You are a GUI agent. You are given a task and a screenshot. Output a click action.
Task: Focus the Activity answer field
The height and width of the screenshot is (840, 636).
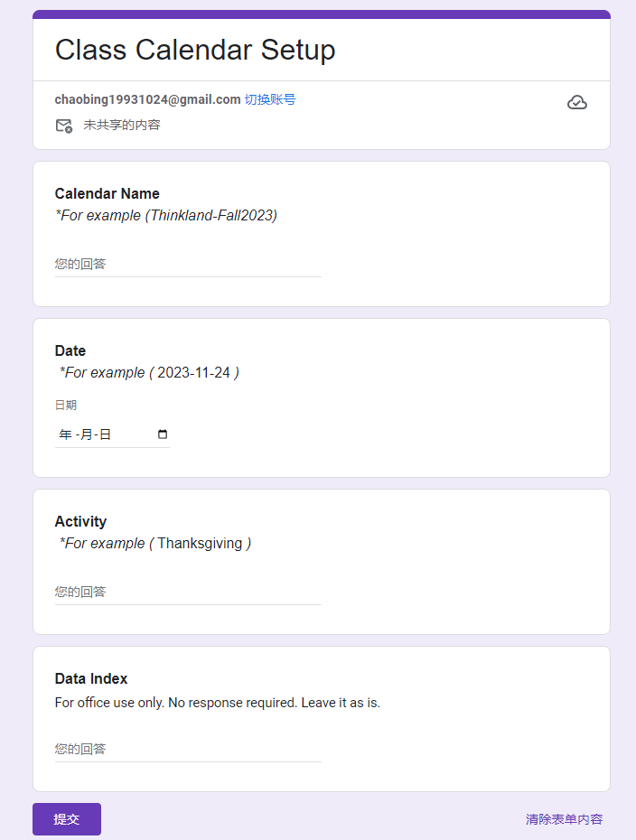point(188,592)
